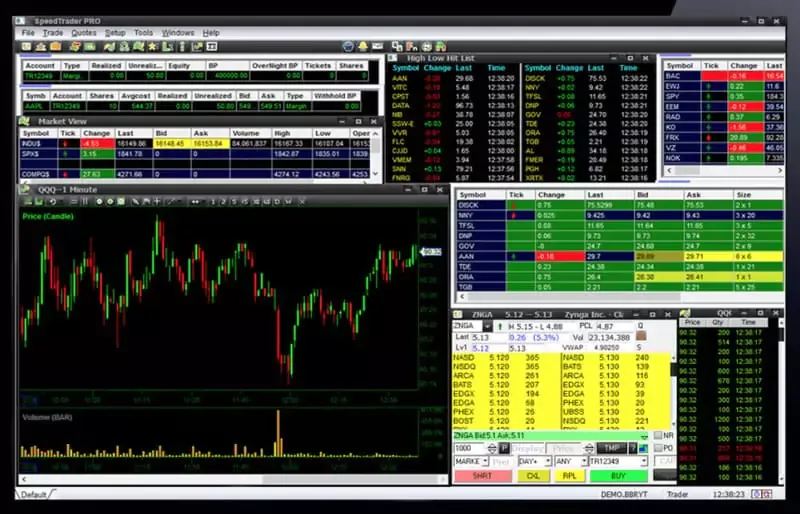Click the share quantity stepper arrows
The height and width of the screenshot is (514, 800).
coord(492,449)
